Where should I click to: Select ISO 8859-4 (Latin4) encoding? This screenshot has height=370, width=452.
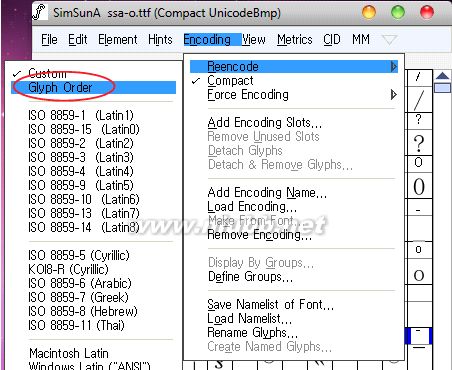click(81, 172)
